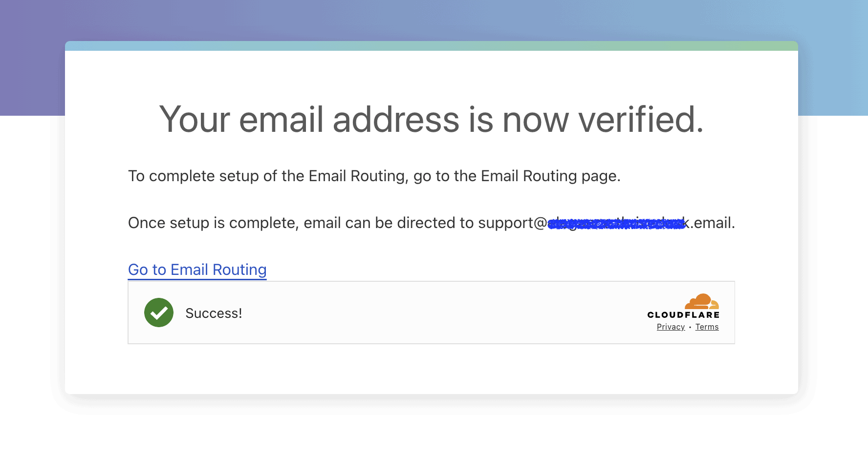Click the green success checkmark icon
The height and width of the screenshot is (459, 868).
[x=159, y=313]
